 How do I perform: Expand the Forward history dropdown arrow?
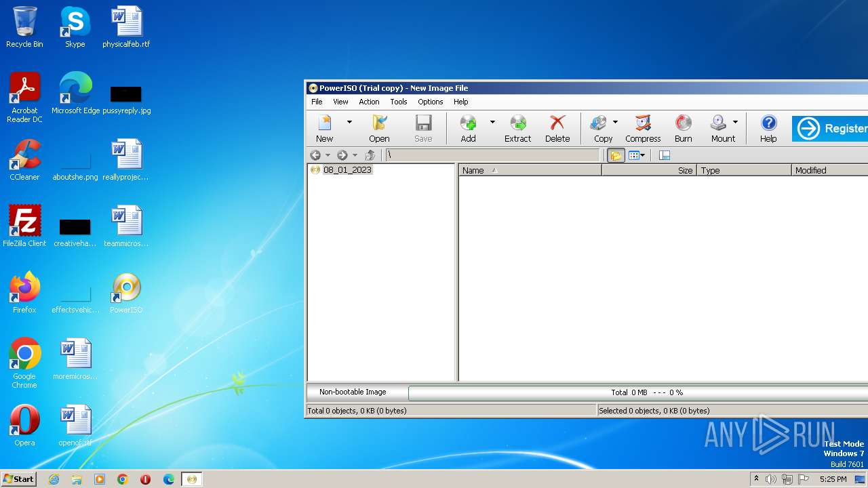click(x=355, y=155)
